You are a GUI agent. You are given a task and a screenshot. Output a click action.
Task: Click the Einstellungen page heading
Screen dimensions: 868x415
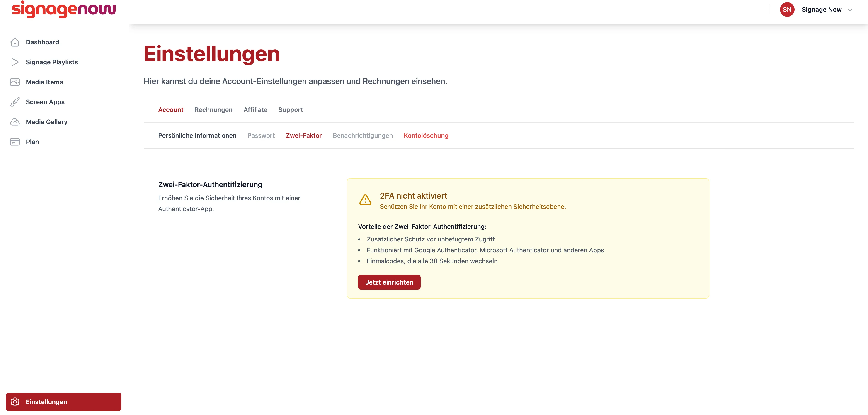click(212, 54)
